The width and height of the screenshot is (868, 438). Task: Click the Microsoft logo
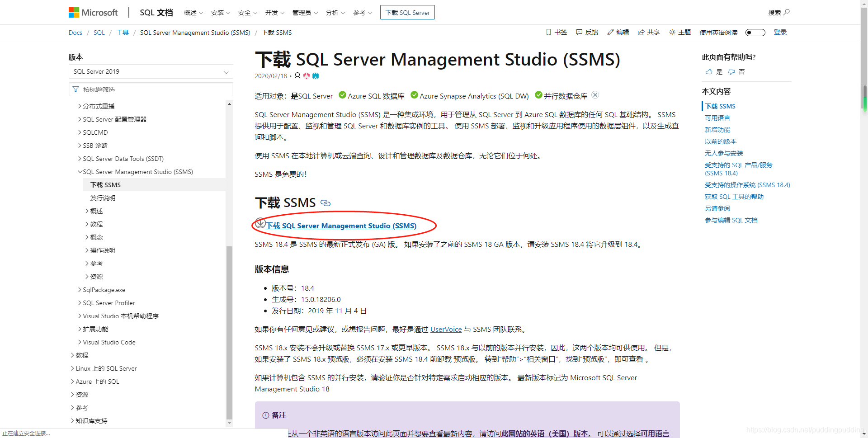[x=93, y=13]
